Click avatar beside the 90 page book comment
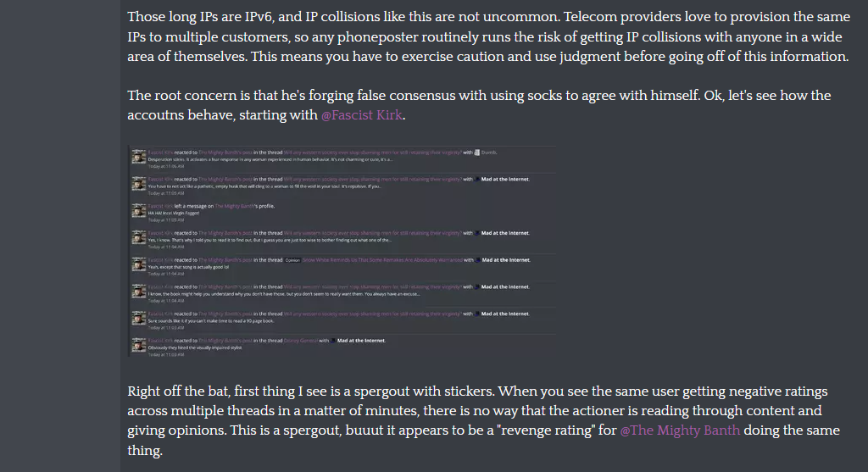868x472 pixels. [x=138, y=319]
